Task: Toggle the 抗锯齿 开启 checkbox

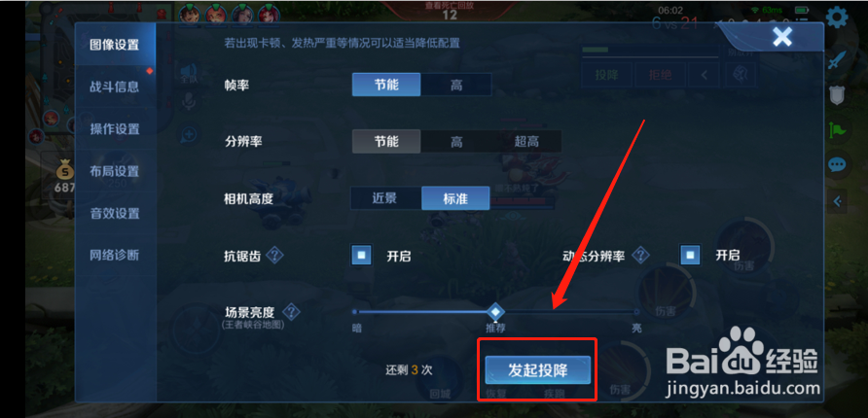Action: pos(361,256)
